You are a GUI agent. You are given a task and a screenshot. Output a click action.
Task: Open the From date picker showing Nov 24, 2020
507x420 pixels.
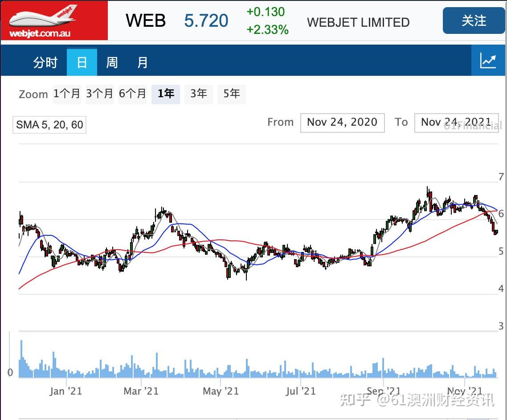342,122
